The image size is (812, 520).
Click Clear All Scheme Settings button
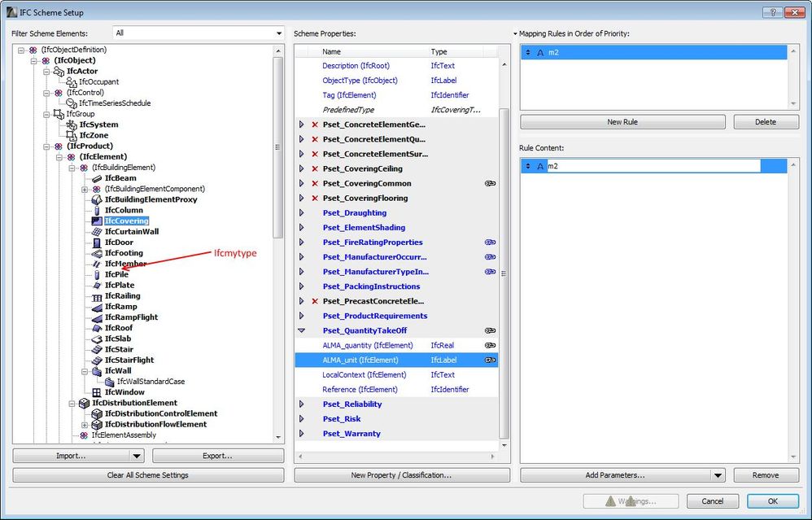pyautogui.click(x=148, y=475)
